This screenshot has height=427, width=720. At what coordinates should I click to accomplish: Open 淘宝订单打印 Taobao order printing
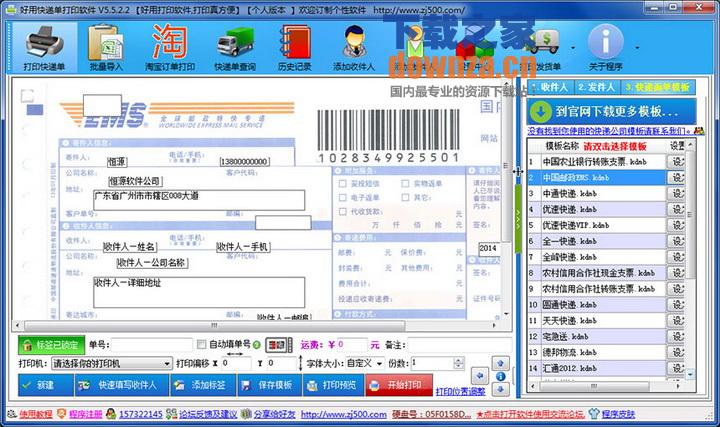pyautogui.click(x=169, y=46)
